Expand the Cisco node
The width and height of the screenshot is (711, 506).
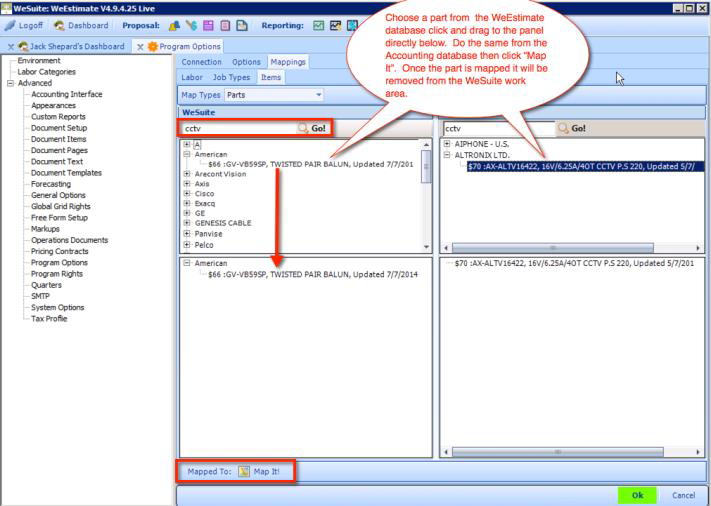pyautogui.click(x=187, y=194)
